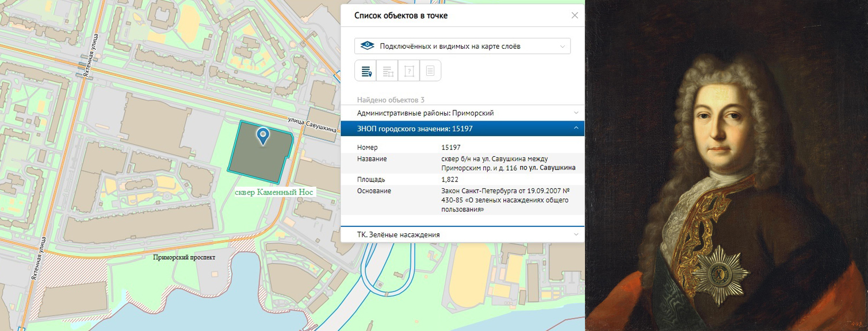The width and height of the screenshot is (868, 331).
Task: Click the Площадь value 1,822
Action: 450,180
